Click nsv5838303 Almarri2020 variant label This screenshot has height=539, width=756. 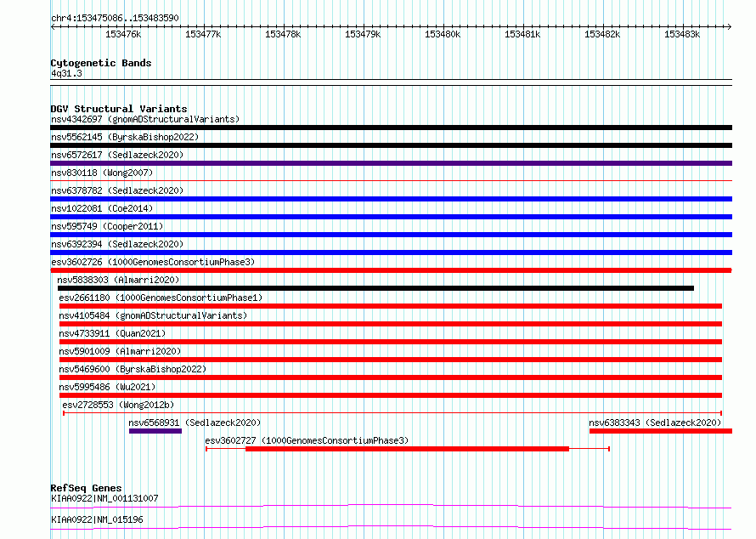click(x=118, y=280)
